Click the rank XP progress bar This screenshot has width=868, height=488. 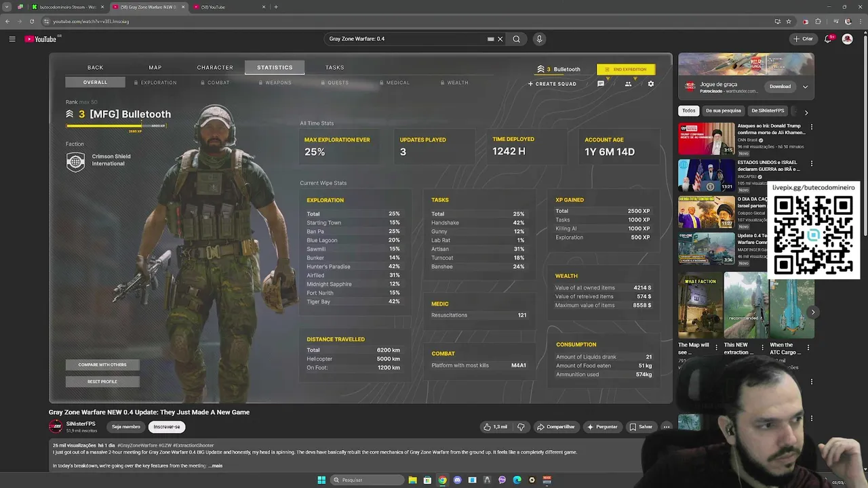click(116, 125)
